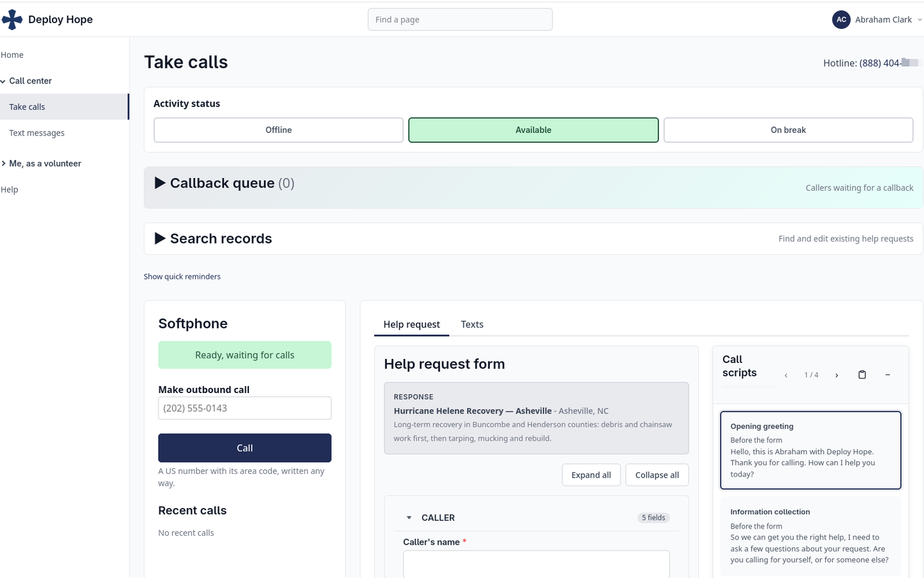
Task: Click Show quick reminders link
Action: (182, 277)
